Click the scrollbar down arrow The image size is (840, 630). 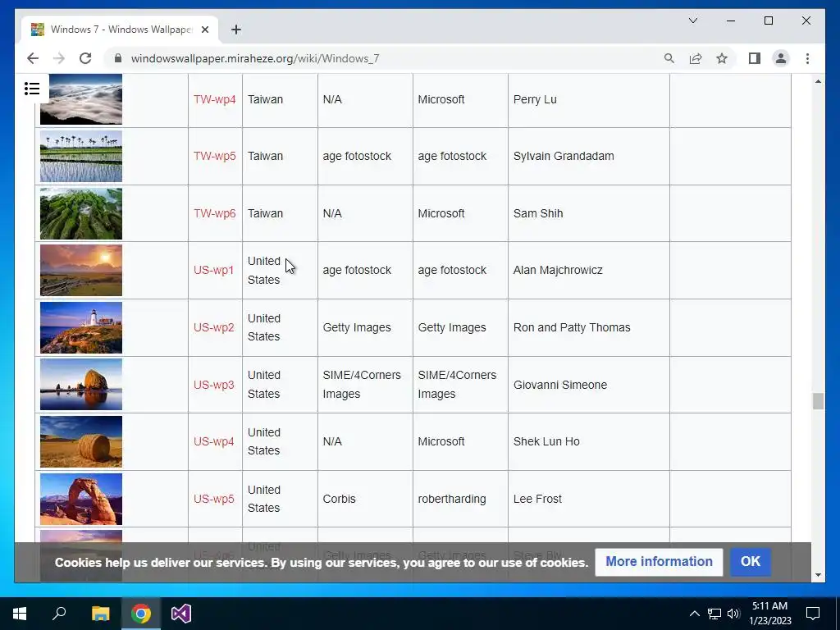coord(818,575)
